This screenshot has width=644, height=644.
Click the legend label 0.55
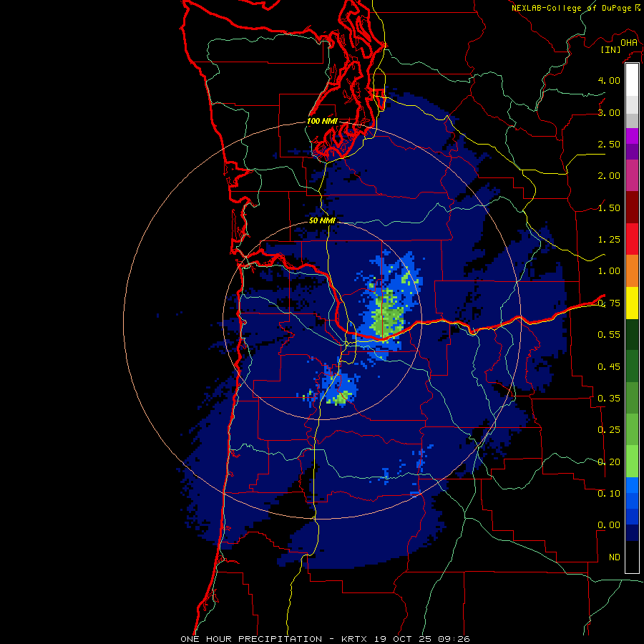point(609,335)
